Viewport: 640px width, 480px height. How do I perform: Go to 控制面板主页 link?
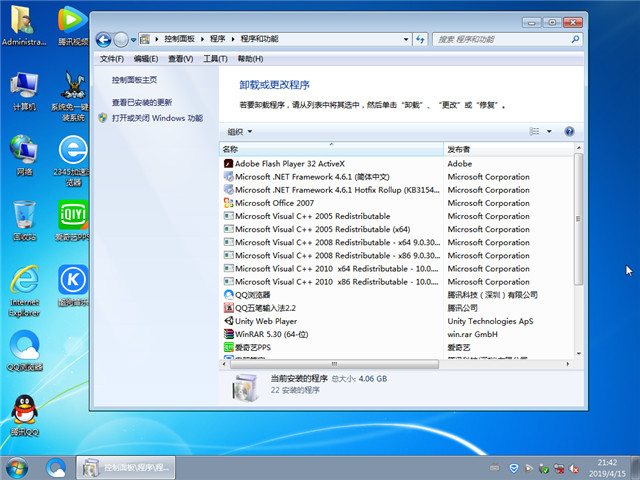pyautogui.click(x=134, y=80)
